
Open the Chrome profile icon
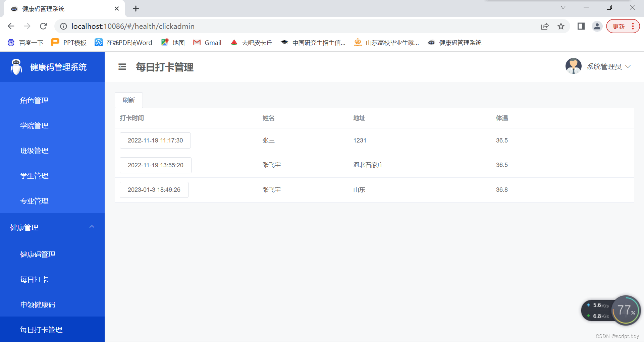click(597, 26)
